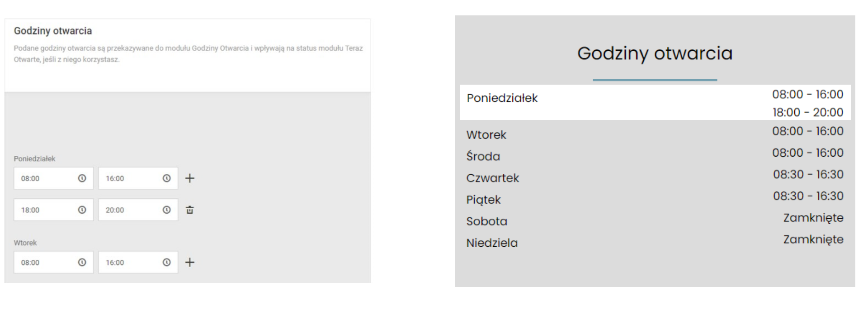Open clock picker for the 18:00 field
This screenshot has height=316, width=868.
point(82,210)
